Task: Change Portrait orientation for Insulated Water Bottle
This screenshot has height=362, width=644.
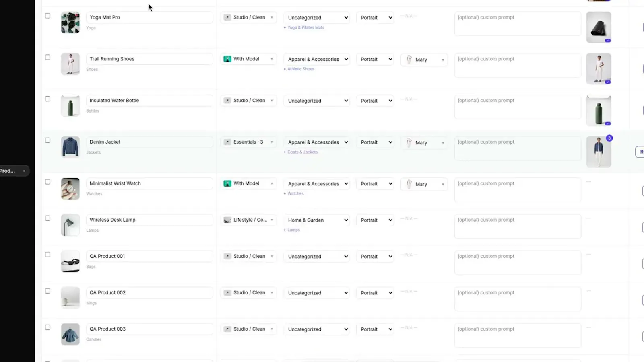Action: 375,101
